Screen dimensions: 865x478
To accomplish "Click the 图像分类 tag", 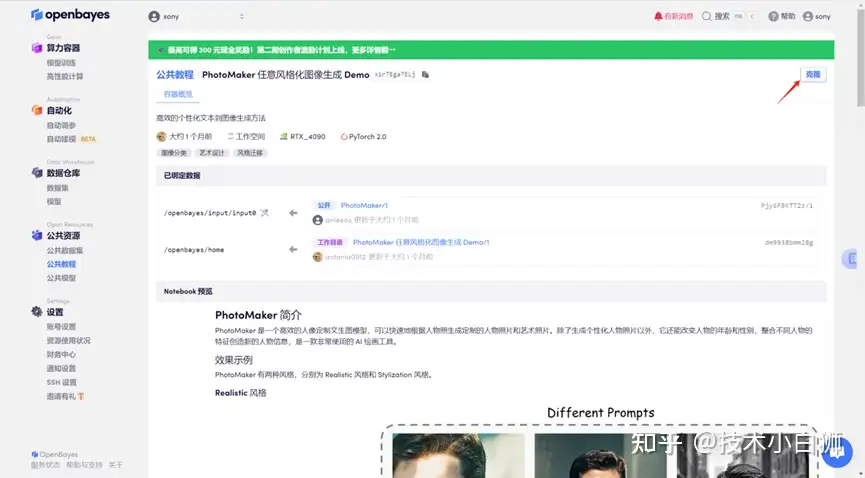I will (x=174, y=153).
